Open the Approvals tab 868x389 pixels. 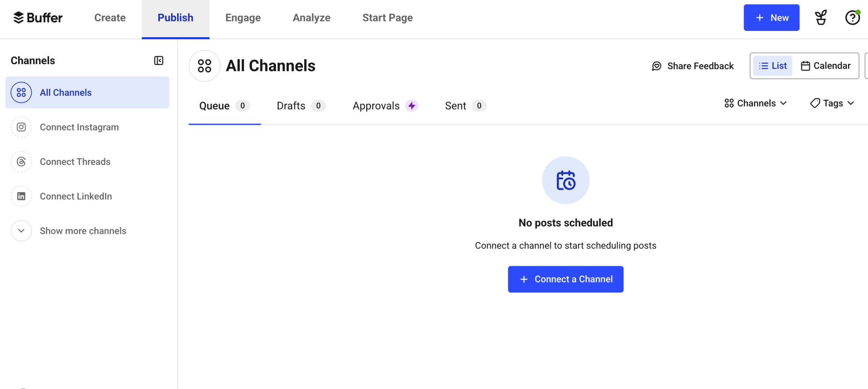click(386, 106)
